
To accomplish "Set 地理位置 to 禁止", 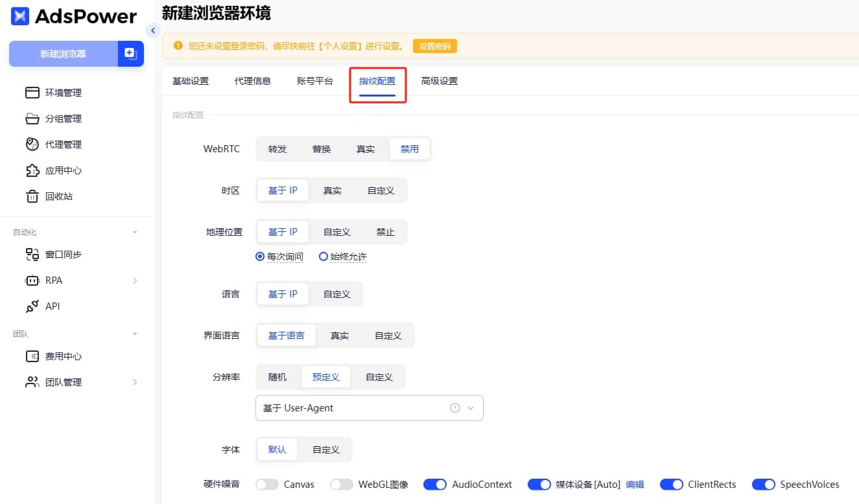I will 386,232.
